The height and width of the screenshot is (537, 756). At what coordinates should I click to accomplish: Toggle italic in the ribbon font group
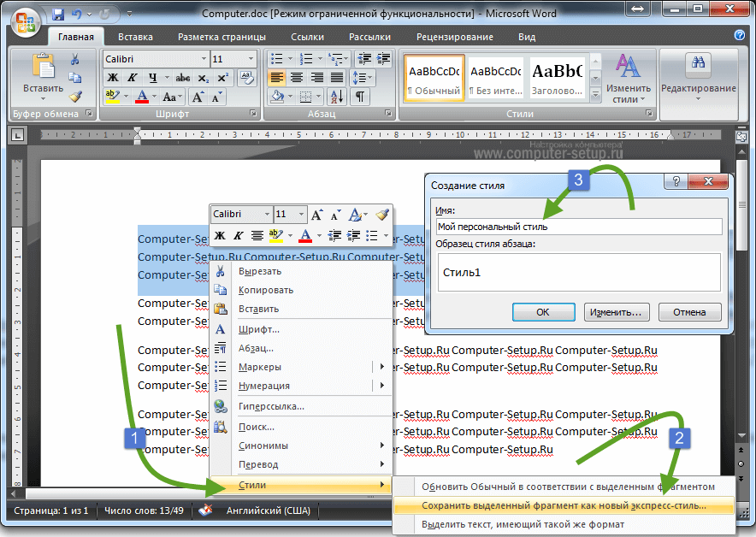tap(132, 78)
